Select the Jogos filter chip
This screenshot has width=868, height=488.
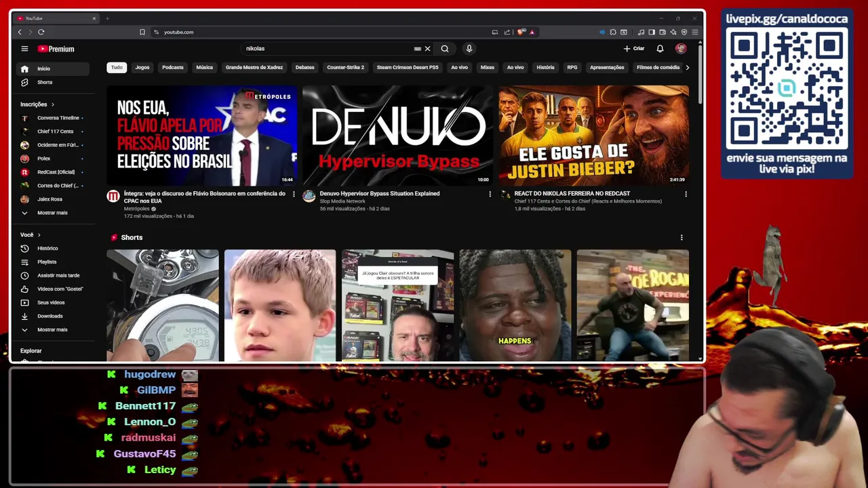(142, 67)
